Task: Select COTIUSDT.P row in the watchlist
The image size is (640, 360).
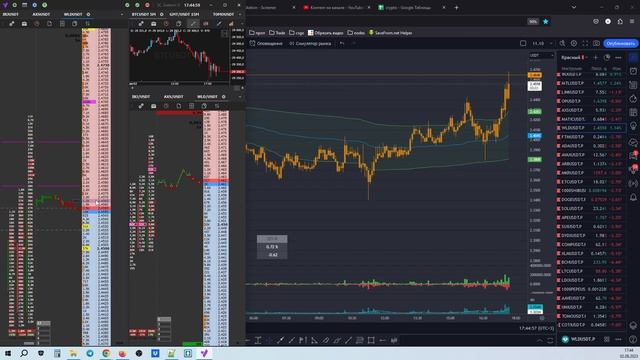Action: 590,325
